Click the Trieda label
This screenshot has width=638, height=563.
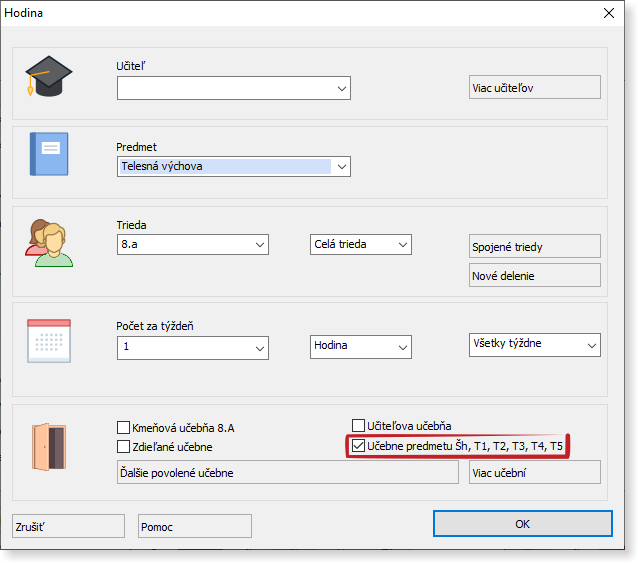(x=131, y=225)
